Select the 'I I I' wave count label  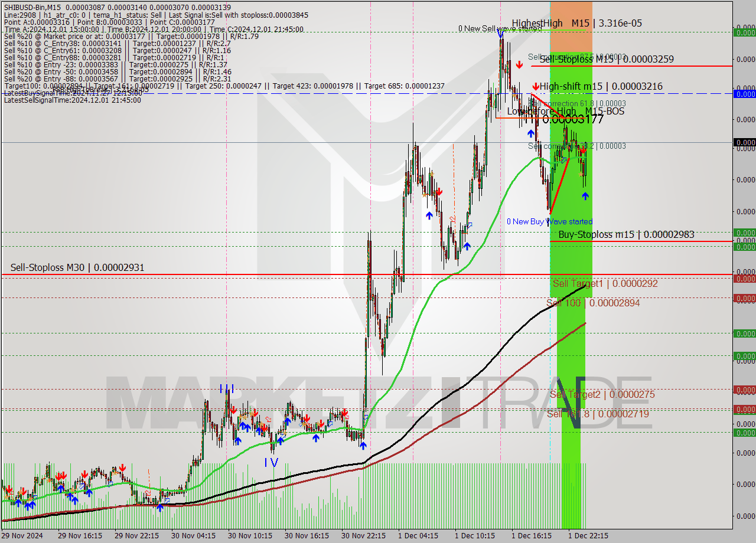(227, 388)
